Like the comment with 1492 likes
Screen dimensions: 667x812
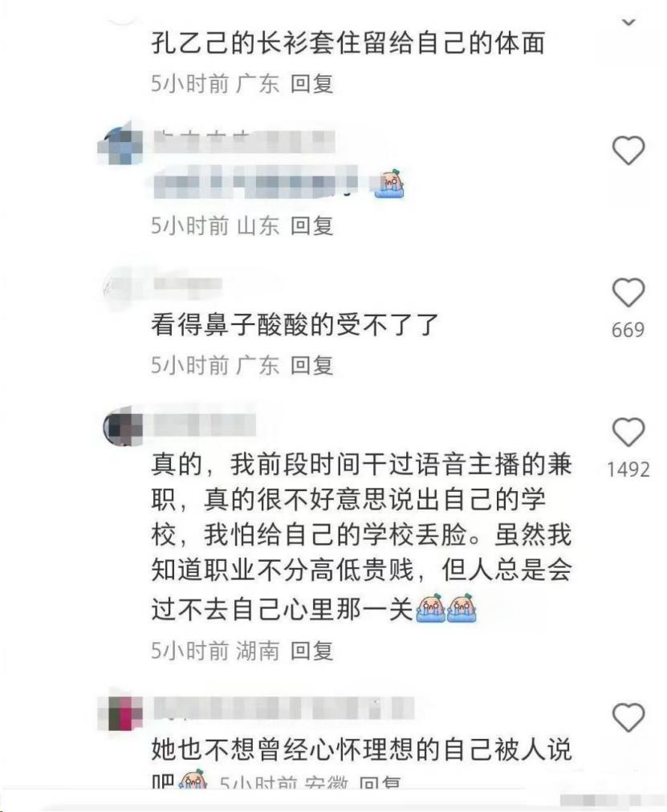click(628, 432)
